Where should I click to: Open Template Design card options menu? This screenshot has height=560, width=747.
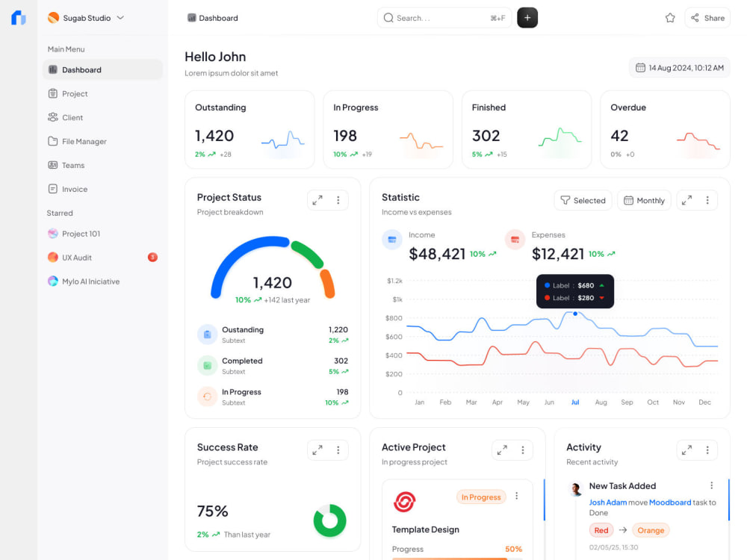pyautogui.click(x=516, y=496)
